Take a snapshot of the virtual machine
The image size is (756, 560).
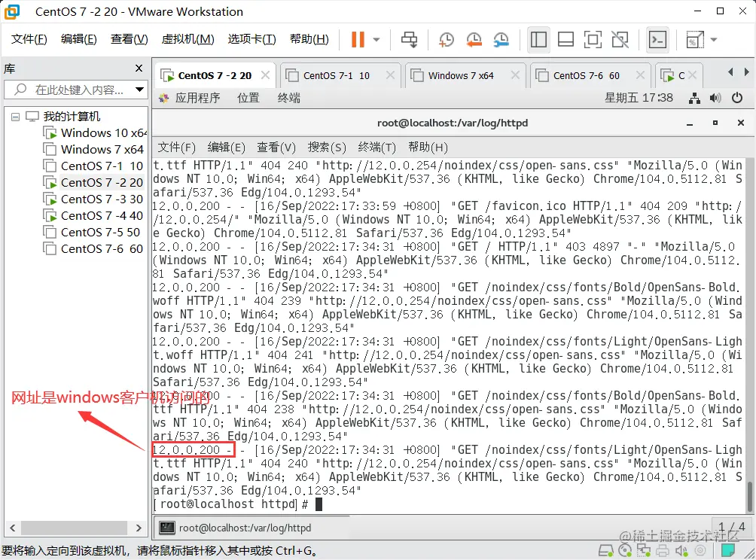click(x=446, y=39)
